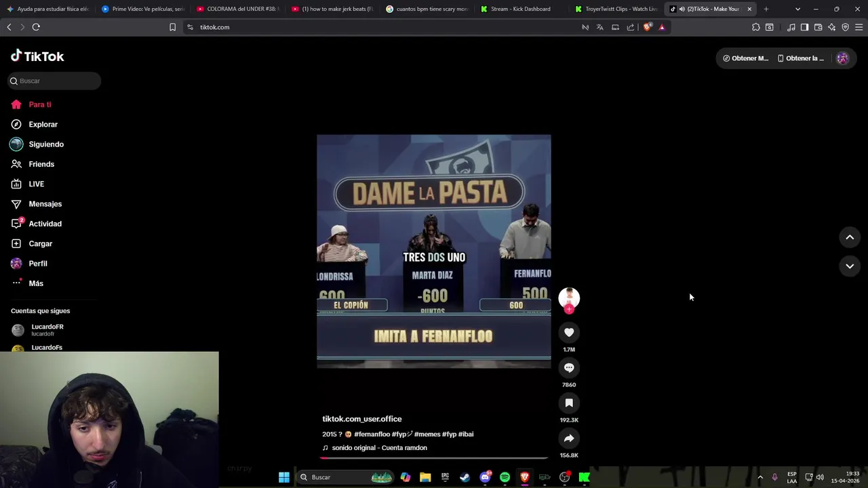868x488 pixels.
Task: Open the tab search dropdown arrow
Action: pyautogui.click(x=797, y=9)
